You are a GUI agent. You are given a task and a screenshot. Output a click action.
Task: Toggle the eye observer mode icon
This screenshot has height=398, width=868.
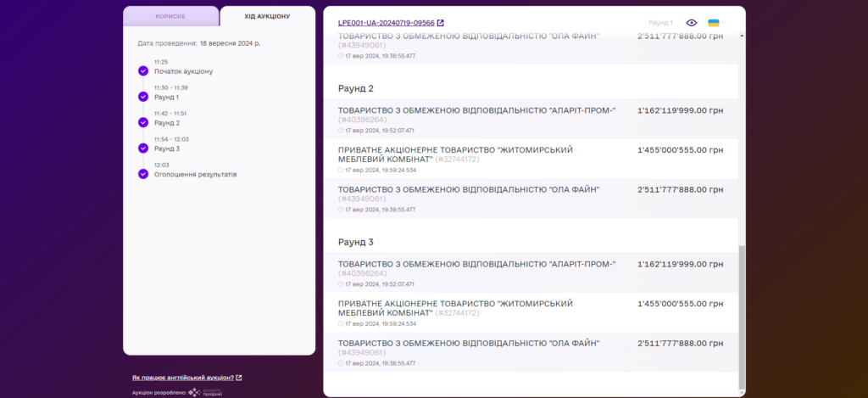pos(692,23)
